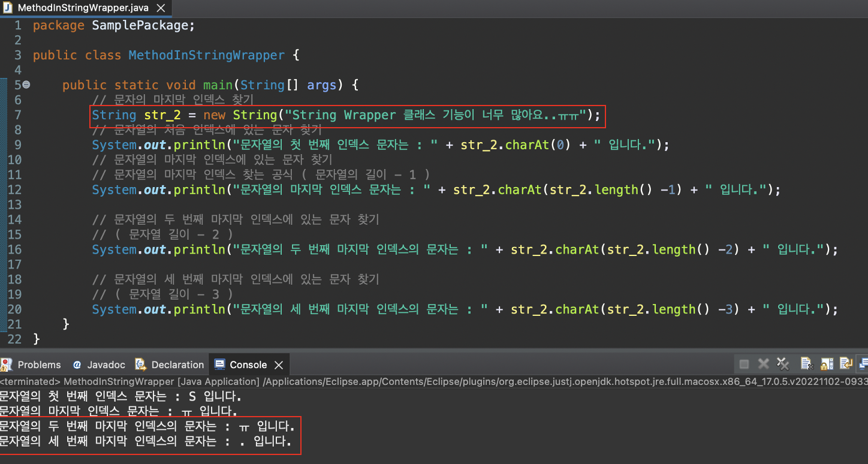
Task: Toggle Scroll Lock padlock icon in Console
Action: (827, 364)
